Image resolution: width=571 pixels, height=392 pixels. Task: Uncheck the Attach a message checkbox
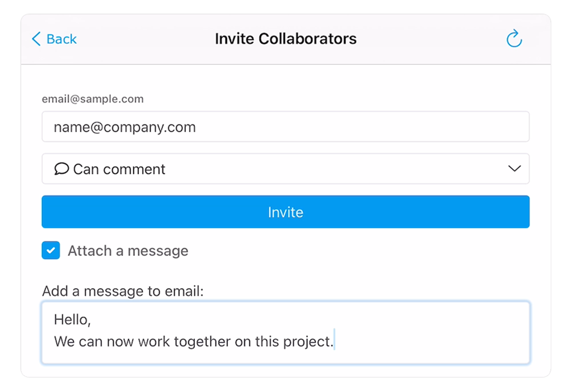(51, 250)
